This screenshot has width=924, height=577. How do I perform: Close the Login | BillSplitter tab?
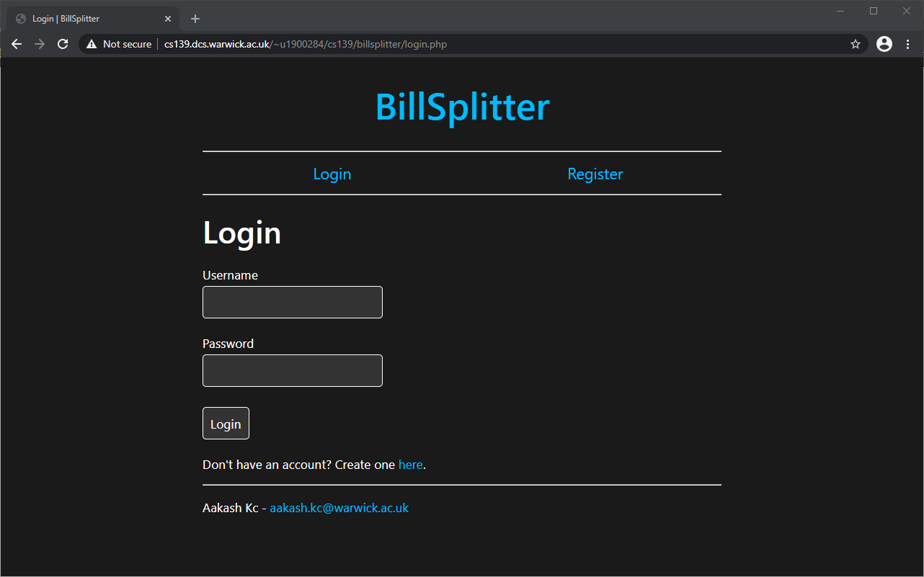point(168,19)
